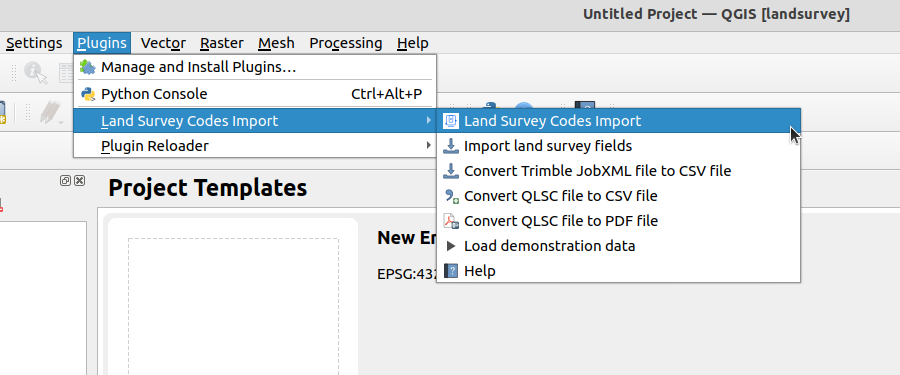This screenshot has height=375, width=900.
Task: Open the Raster menu
Action: 222,43
